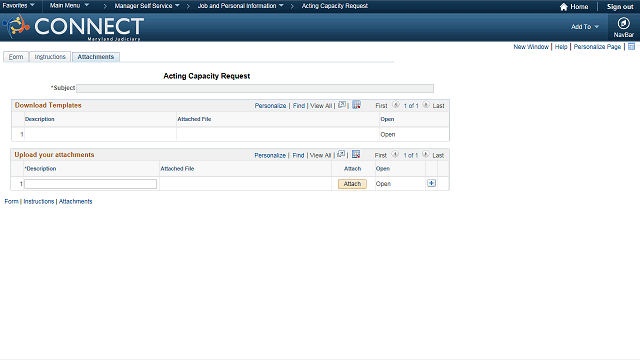Screen dimensions: 640x360
Task: Add a new attachment row with plus
Action: [x=431, y=183]
